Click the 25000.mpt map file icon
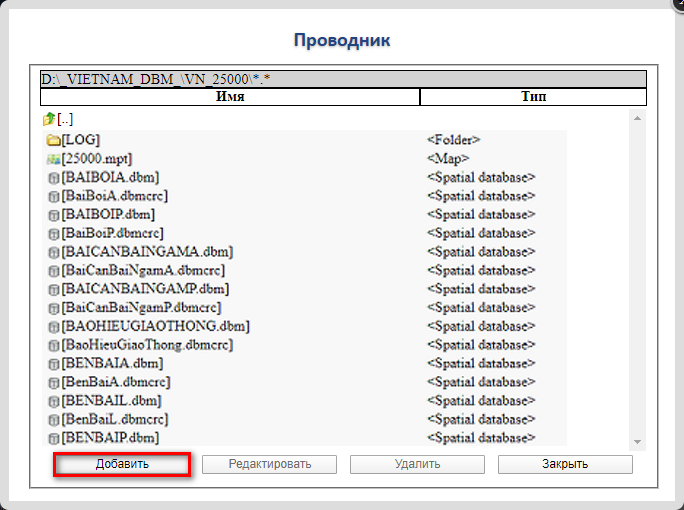This screenshot has width=684, height=510. click(53, 159)
